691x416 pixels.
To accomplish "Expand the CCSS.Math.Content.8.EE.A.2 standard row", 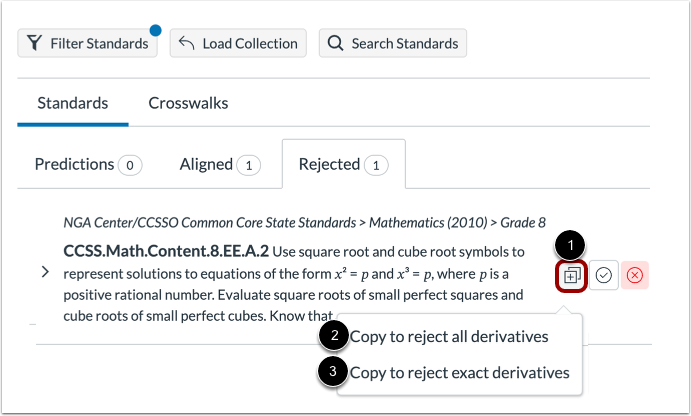I will (45, 272).
